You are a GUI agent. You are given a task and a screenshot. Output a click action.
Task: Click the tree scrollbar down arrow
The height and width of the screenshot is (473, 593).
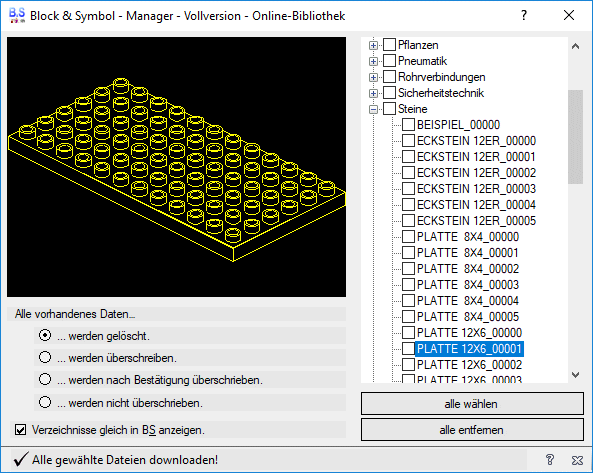pyautogui.click(x=576, y=375)
